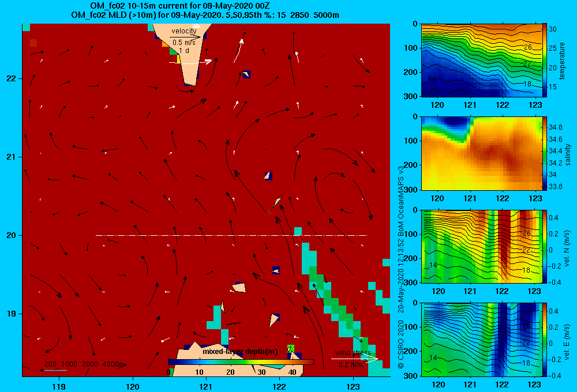The height and width of the screenshot is (392, 577).
Task: Click longitude label "123" under the main map
Action: coord(353,386)
